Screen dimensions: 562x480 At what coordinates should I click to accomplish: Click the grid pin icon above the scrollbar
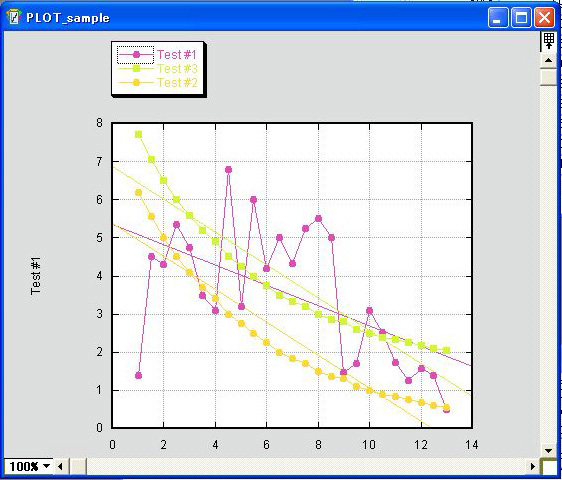[548, 41]
